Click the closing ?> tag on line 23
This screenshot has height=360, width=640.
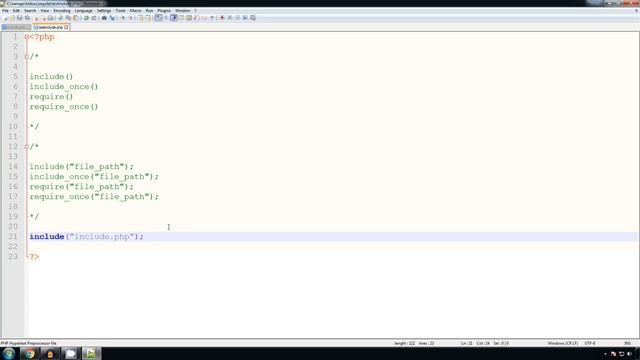point(34,257)
